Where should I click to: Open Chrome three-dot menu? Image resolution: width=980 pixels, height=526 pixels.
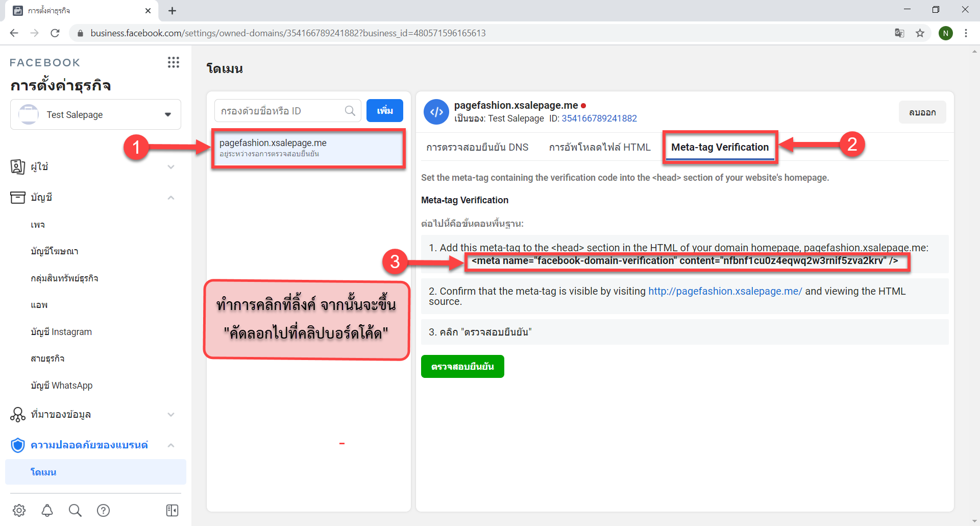(x=966, y=33)
